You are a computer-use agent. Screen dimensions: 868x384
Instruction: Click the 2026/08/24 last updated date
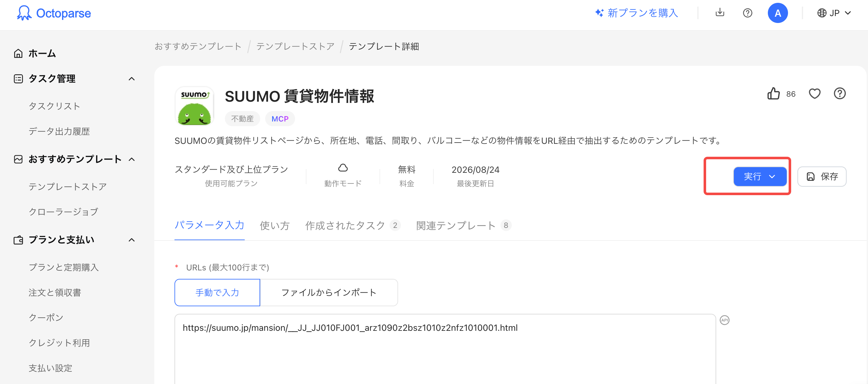[476, 169]
